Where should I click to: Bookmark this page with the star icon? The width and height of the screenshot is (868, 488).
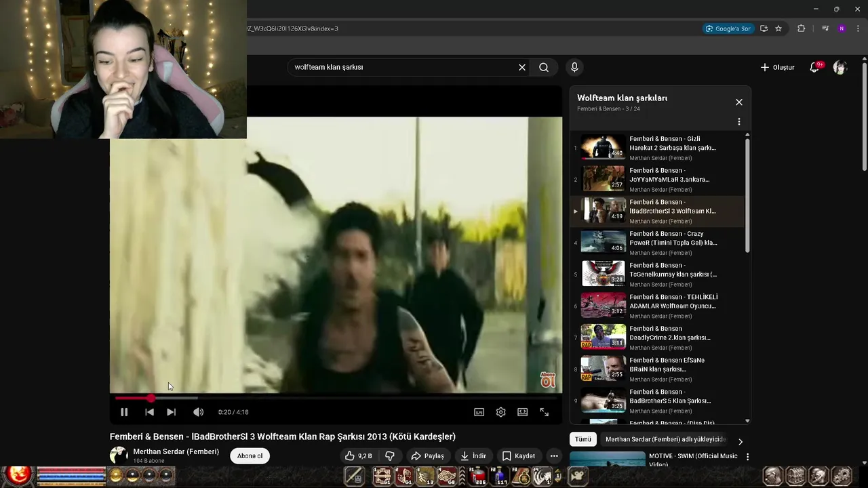[x=778, y=28]
